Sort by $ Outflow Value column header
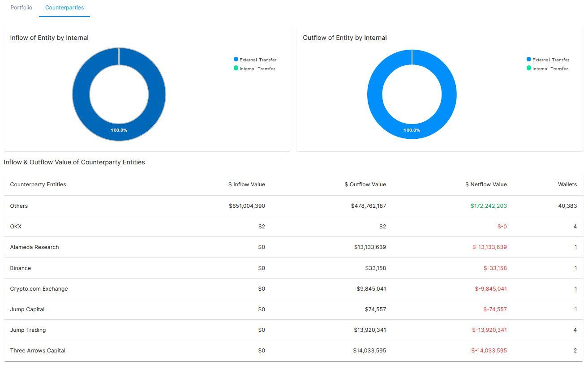588x369 pixels. (365, 184)
